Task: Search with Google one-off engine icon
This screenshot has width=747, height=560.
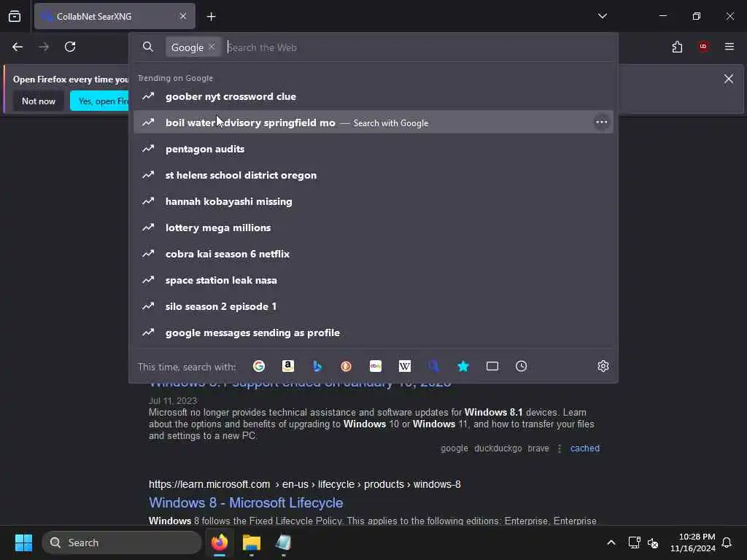Action: pyautogui.click(x=259, y=366)
